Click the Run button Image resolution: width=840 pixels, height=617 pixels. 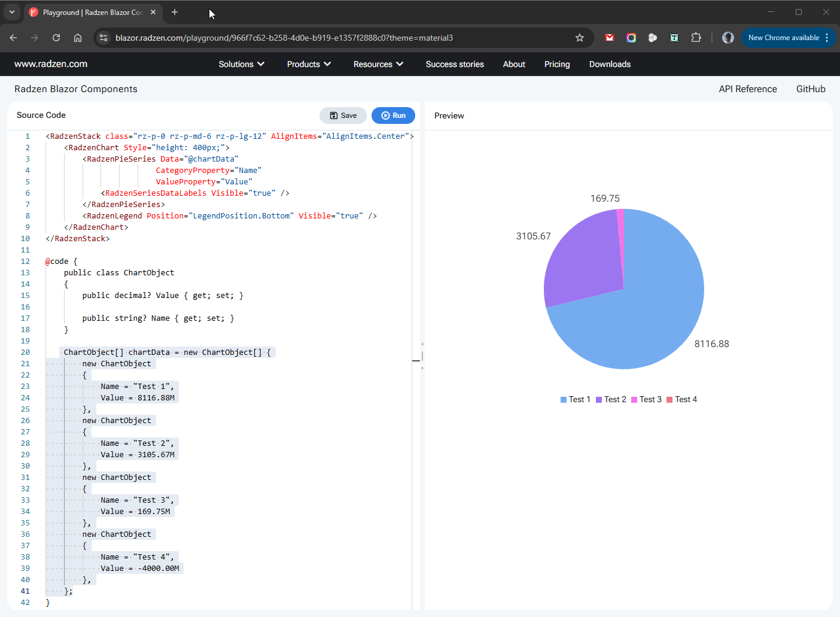click(393, 116)
